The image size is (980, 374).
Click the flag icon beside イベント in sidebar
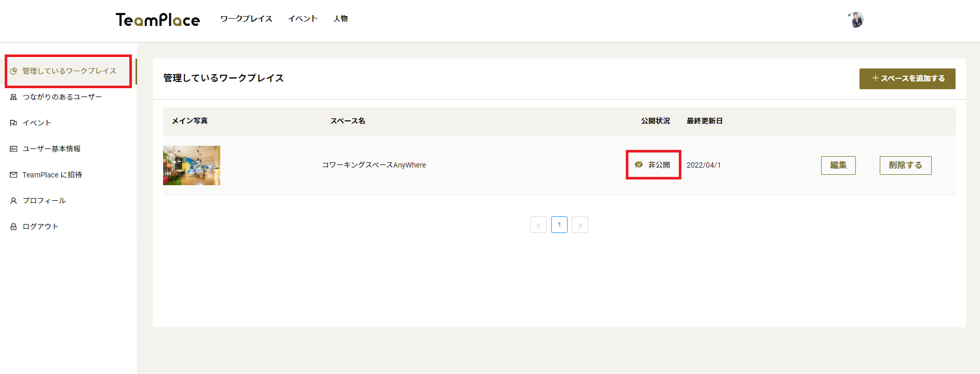(14, 123)
